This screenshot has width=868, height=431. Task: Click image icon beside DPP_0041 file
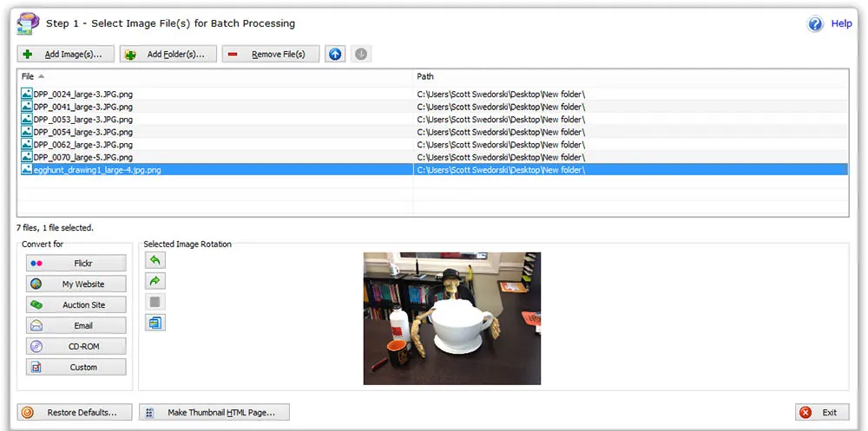27,106
